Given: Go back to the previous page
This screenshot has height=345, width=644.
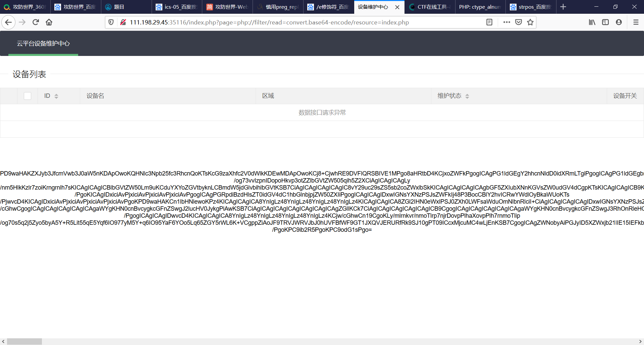Looking at the screenshot, I should (x=8, y=22).
